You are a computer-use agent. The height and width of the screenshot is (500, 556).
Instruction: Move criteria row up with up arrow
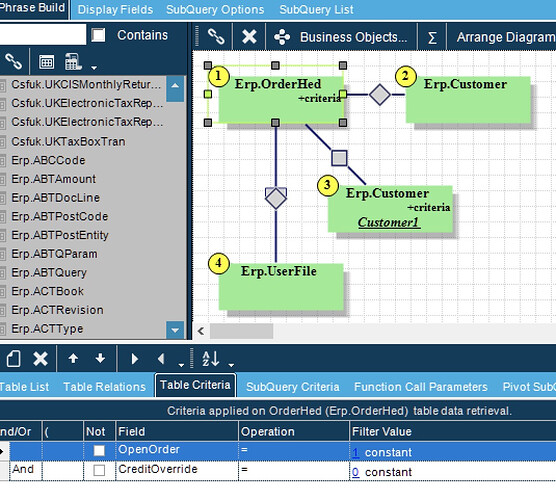coord(73,359)
